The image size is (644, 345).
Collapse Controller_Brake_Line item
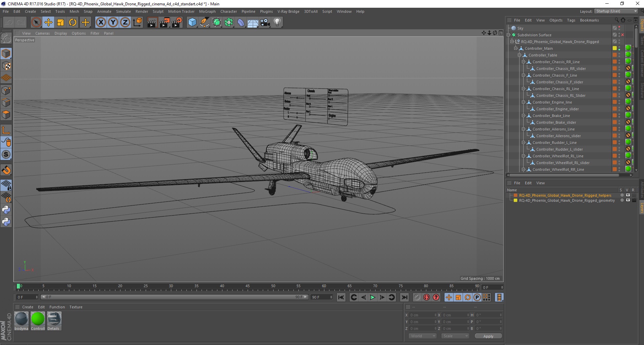pyautogui.click(x=523, y=116)
